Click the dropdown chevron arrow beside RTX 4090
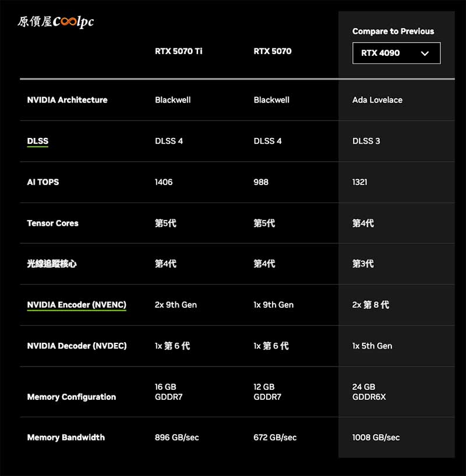The height and width of the screenshot is (476, 466). tap(425, 54)
